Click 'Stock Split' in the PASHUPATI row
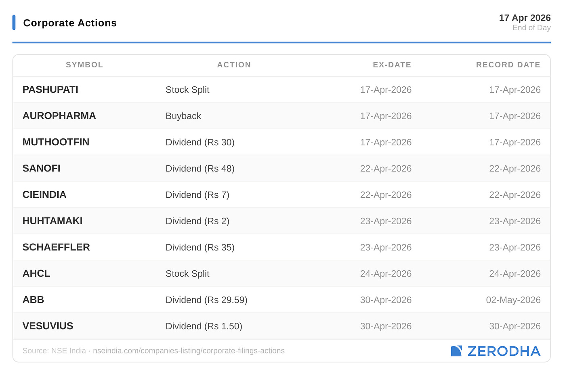This screenshot has width=588, height=378. click(187, 90)
